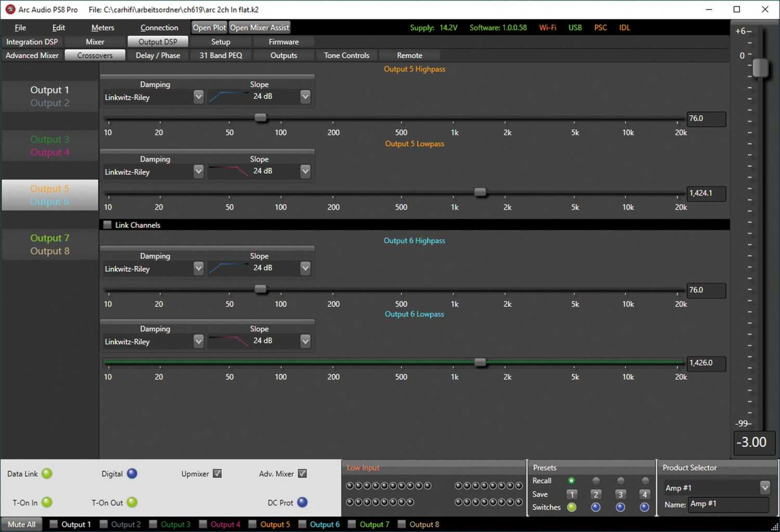This screenshot has height=532, width=780.
Task: Click Output 5 Highpass frequency slider handle
Action: point(261,118)
